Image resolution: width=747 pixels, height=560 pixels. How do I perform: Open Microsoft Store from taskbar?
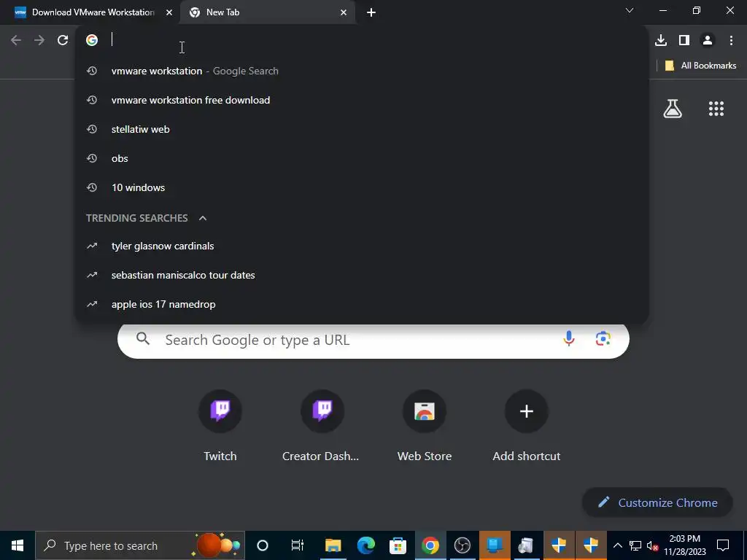(398, 545)
